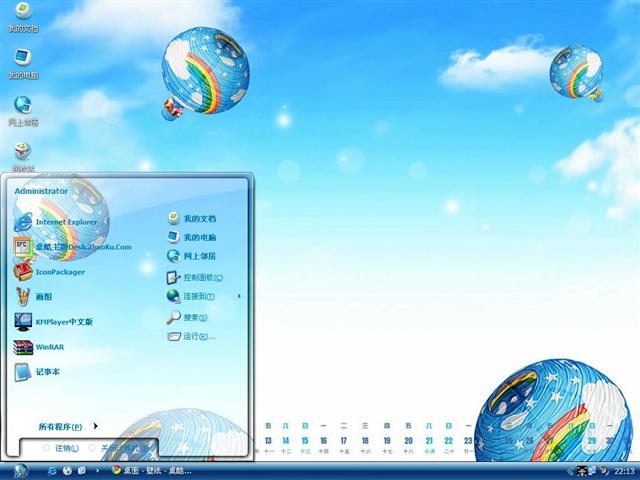The width and height of the screenshot is (640, 480).
Task: Open 桌酷主题 Desk.ZhuoKu.Com entry
Action: (73, 247)
